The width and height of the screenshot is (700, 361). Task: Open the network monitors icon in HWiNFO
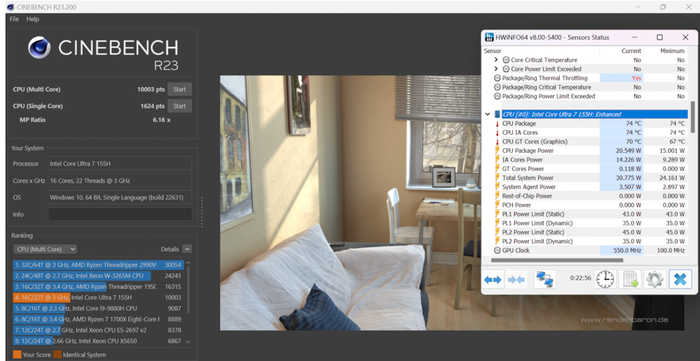(545, 279)
